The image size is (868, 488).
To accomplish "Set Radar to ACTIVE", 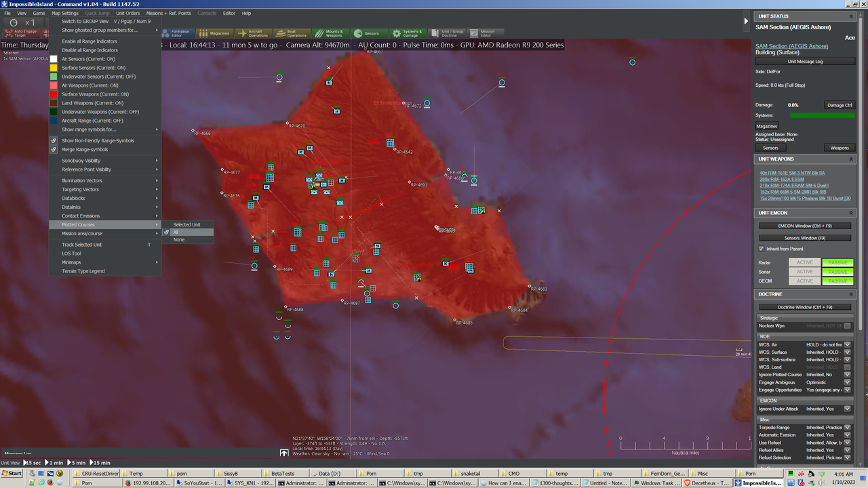I will (804, 262).
